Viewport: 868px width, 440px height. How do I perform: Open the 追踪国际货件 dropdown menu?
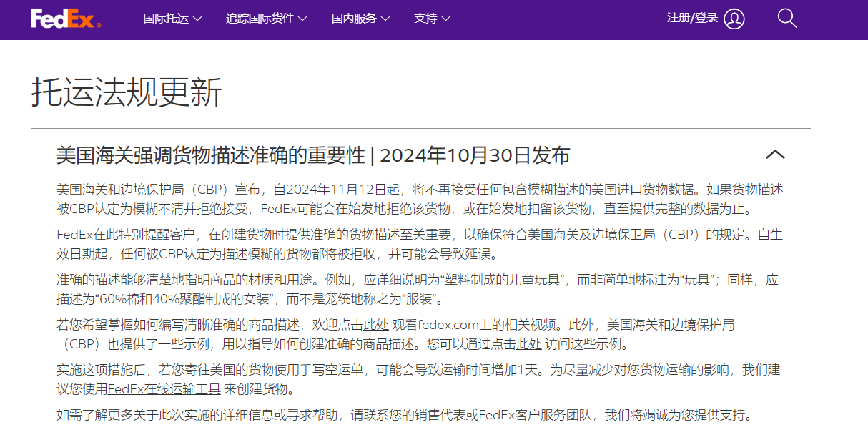[267, 19]
